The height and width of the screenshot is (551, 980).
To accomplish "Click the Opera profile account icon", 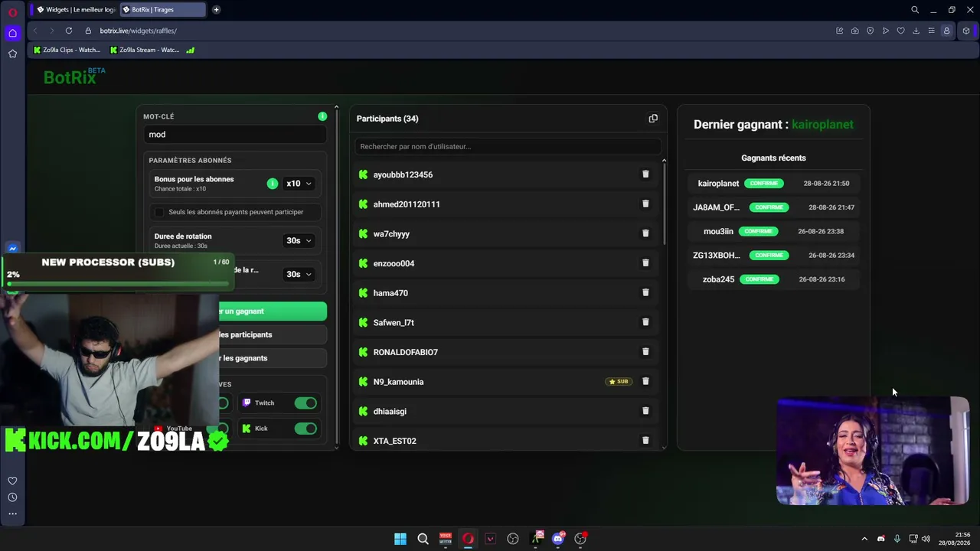I will point(946,31).
